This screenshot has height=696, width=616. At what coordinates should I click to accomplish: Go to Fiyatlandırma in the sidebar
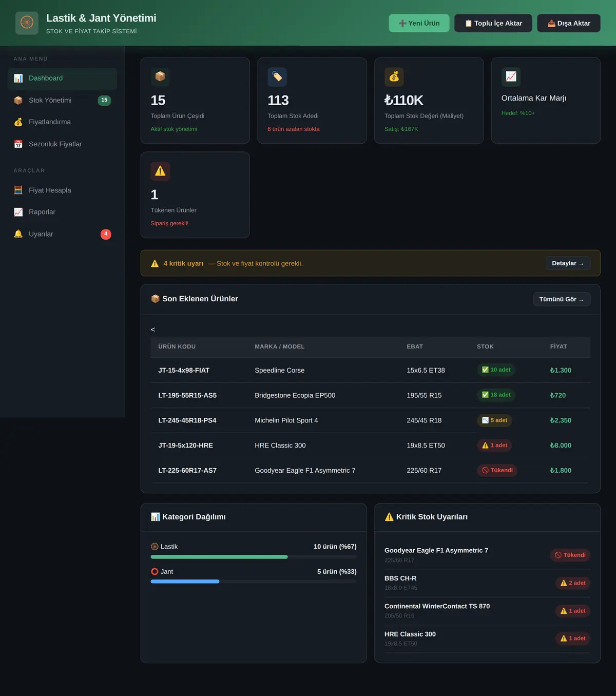pos(63,122)
